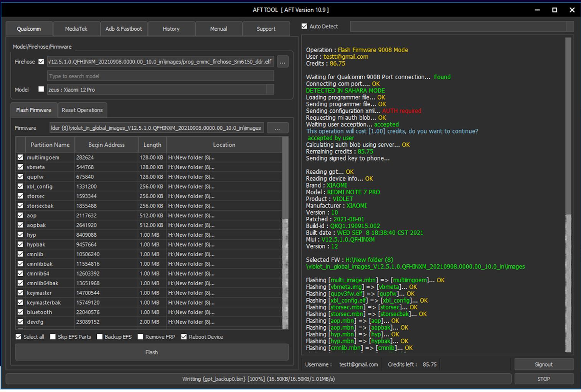Click the Firmware path field

(x=157, y=128)
